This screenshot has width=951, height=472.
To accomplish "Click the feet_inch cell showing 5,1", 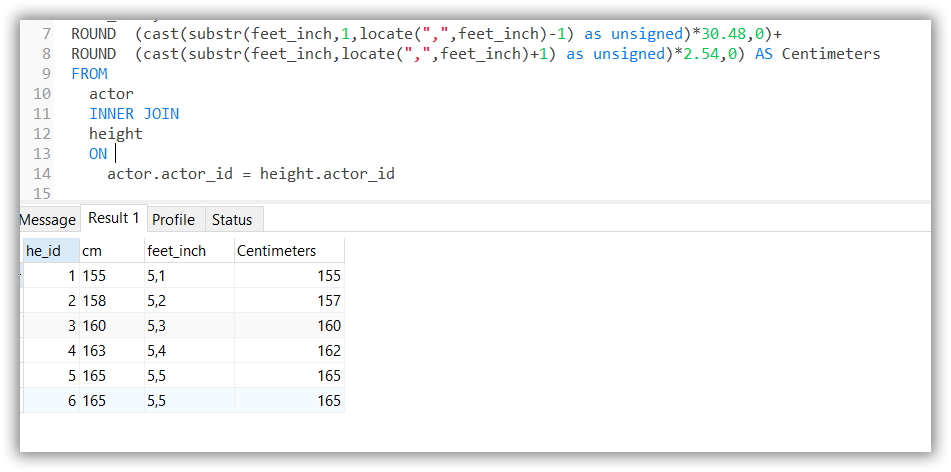I will (x=189, y=276).
